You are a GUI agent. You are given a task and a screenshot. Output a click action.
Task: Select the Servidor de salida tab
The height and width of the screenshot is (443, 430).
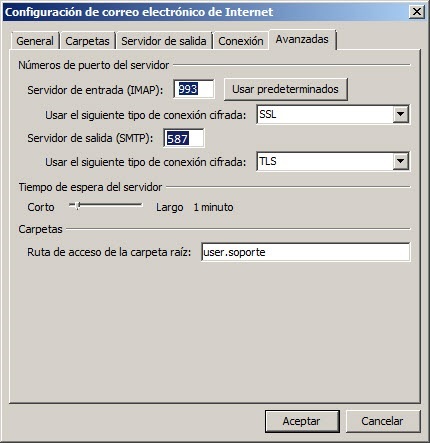click(164, 41)
